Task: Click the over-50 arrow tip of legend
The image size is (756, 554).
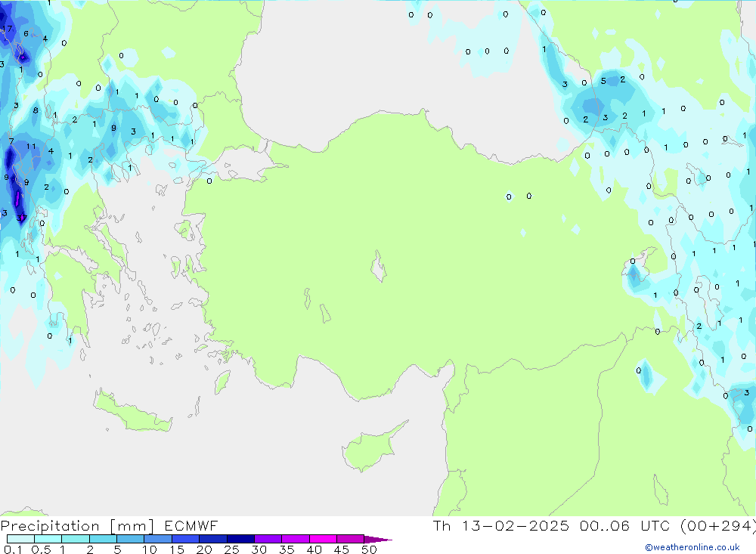Action: pos(378,540)
